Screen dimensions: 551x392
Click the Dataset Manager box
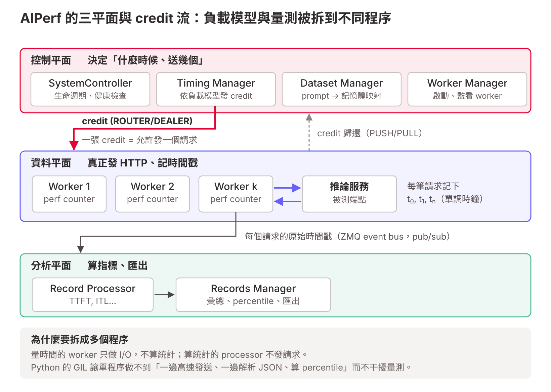(x=342, y=89)
